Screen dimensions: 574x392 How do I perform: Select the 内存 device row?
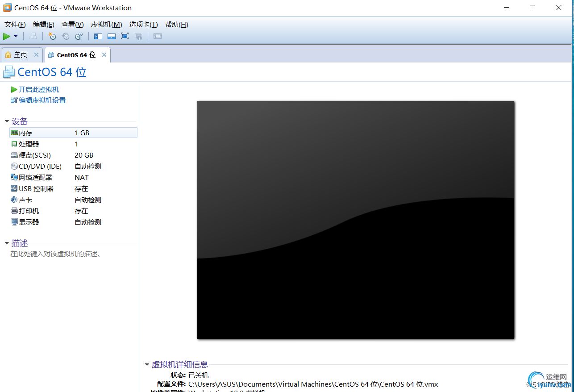[x=73, y=133]
